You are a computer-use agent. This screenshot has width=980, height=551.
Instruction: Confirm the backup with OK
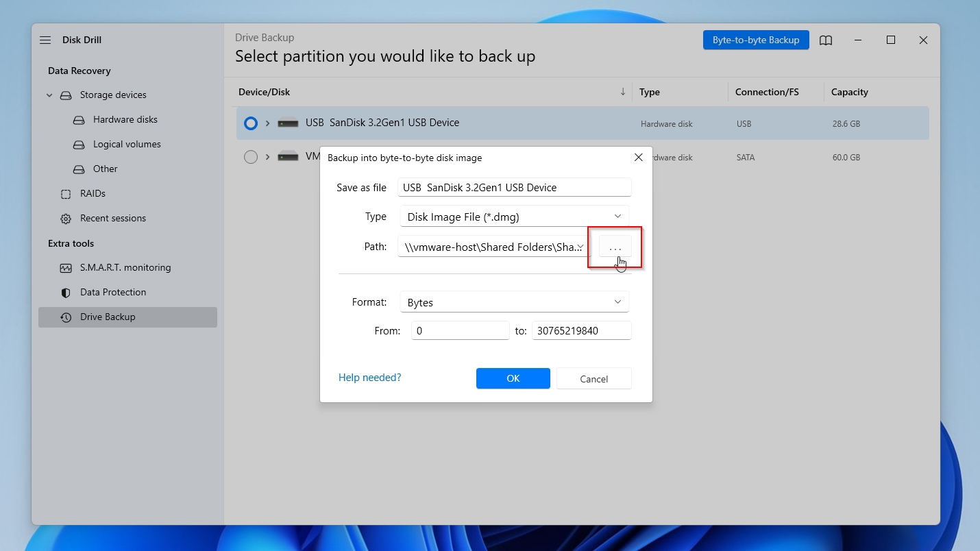pyautogui.click(x=513, y=378)
